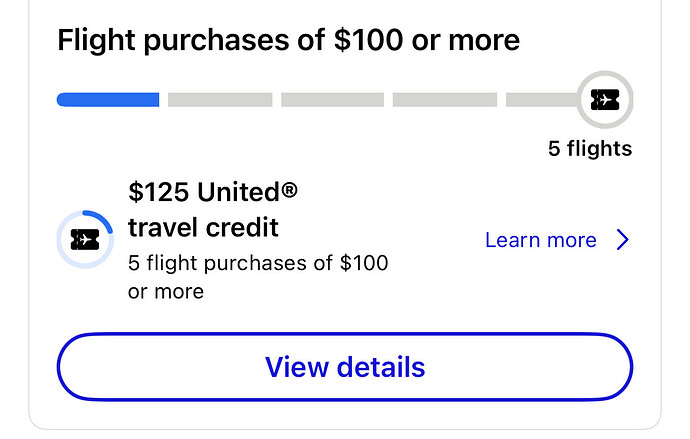Tap the "travel credit" title line

(x=203, y=228)
